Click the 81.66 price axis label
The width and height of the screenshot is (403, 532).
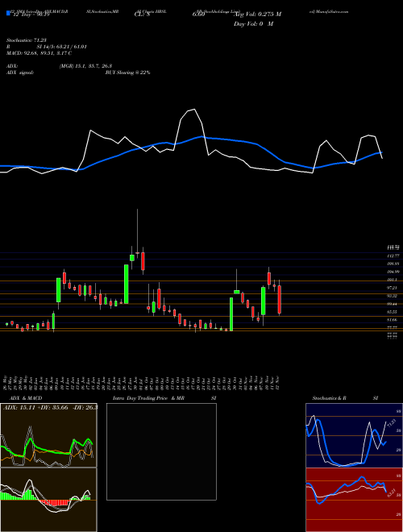click(392, 320)
